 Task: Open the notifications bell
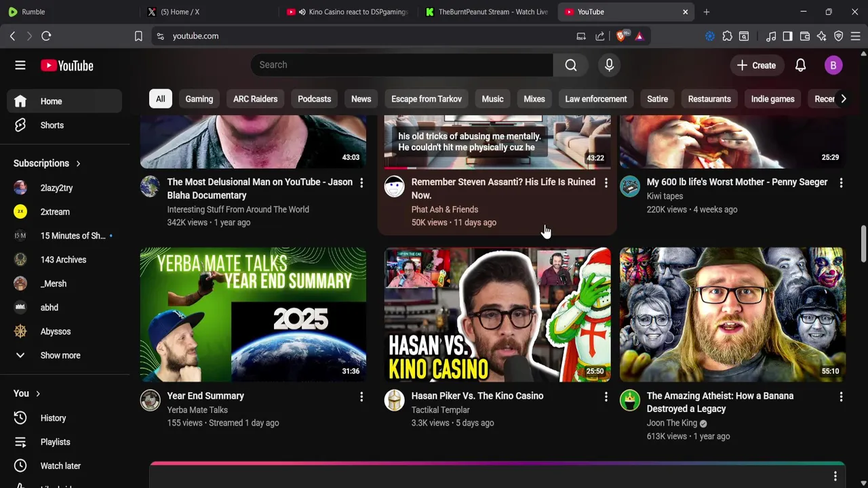(800, 65)
